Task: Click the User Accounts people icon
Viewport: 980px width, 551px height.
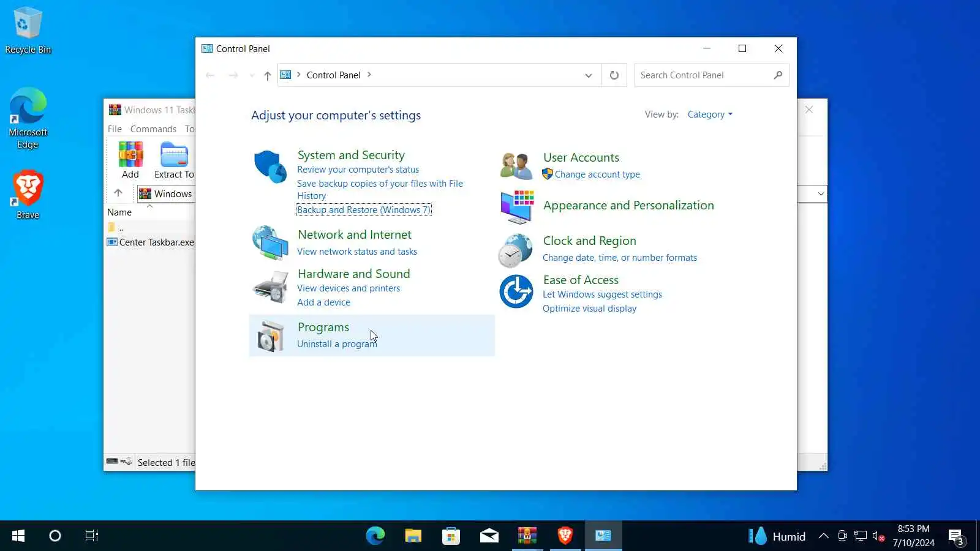Action: (516, 166)
